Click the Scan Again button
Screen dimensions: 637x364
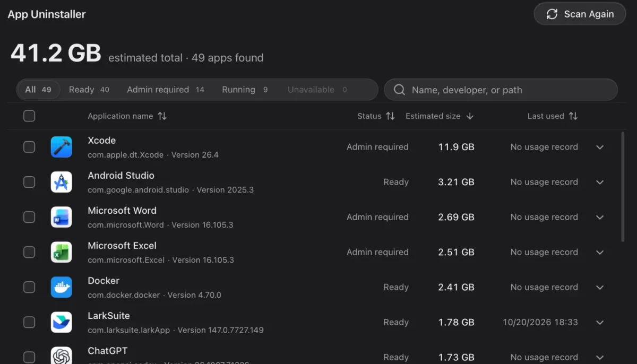pos(580,14)
